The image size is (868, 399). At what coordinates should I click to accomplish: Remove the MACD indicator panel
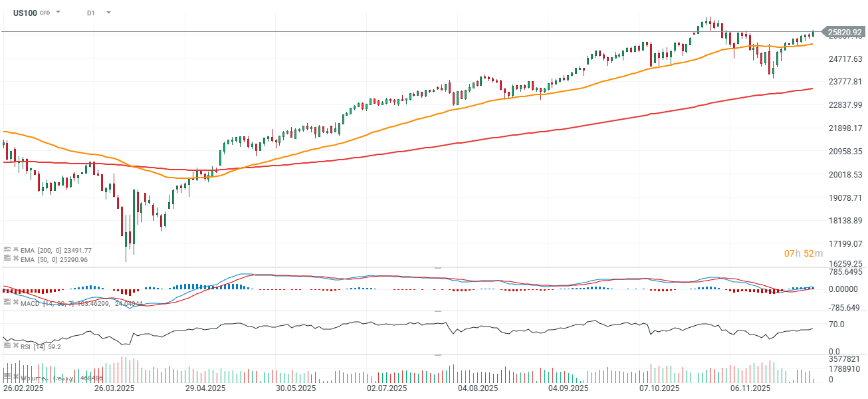coord(15,303)
